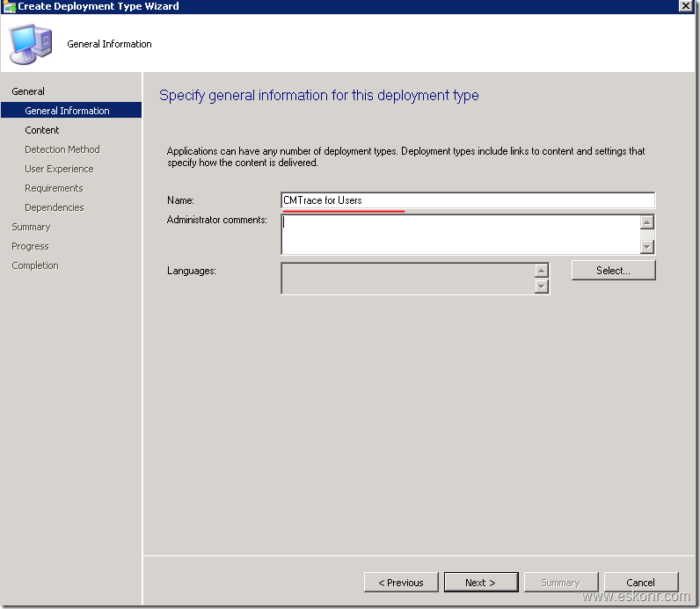Click the wizard computer icon in header
The width and height of the screenshot is (700, 609).
pyautogui.click(x=30, y=44)
